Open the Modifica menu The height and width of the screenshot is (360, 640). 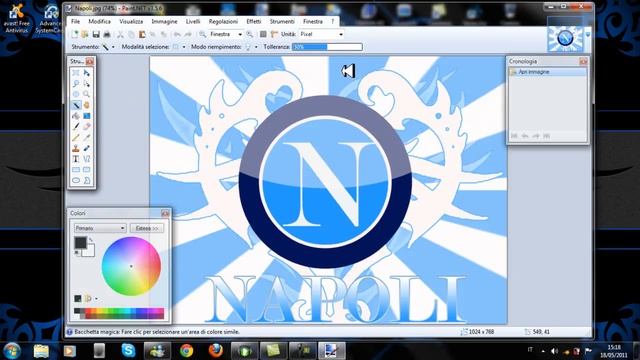[x=100, y=21]
